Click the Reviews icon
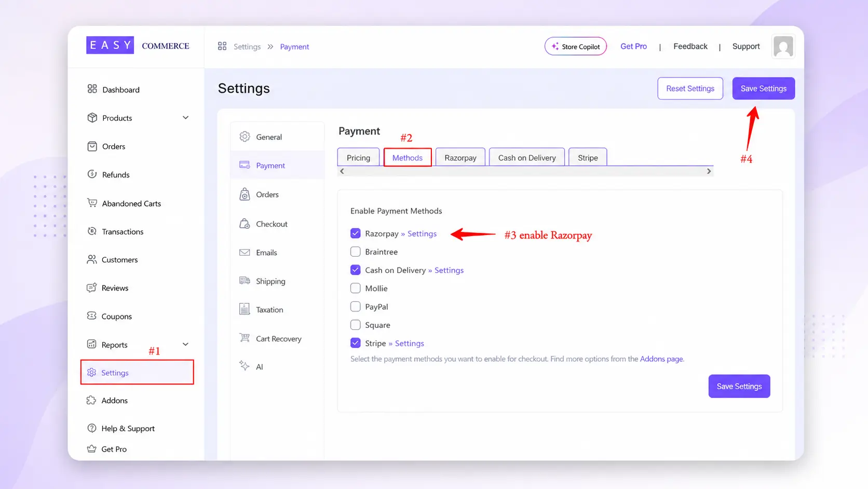 point(92,287)
